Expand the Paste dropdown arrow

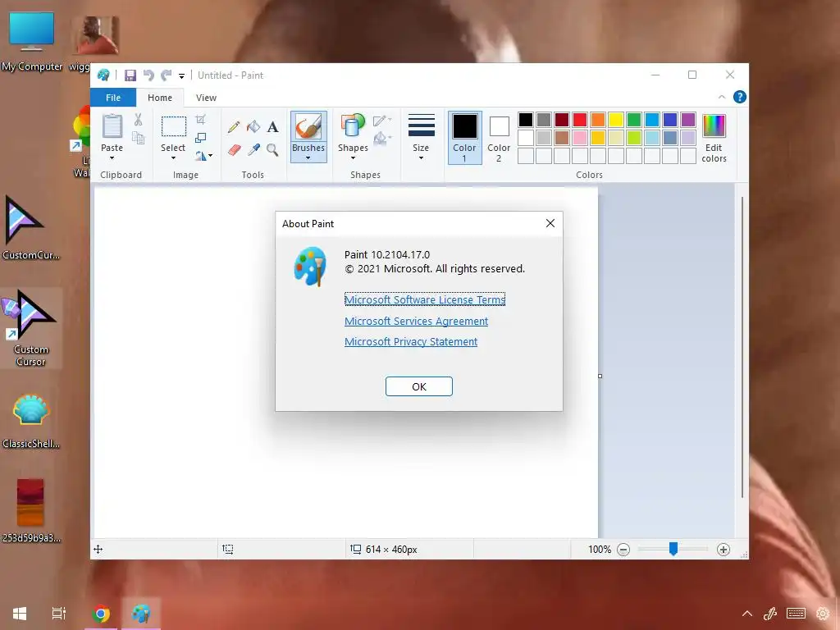pos(112,158)
